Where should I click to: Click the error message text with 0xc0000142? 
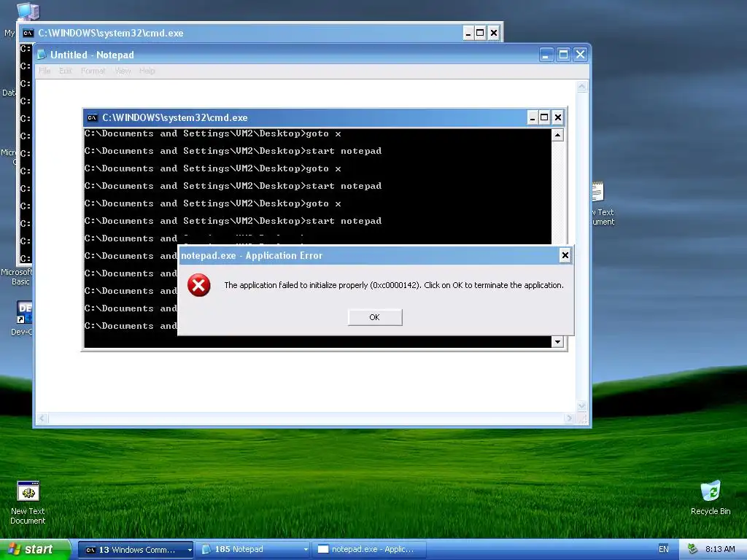[393, 285]
